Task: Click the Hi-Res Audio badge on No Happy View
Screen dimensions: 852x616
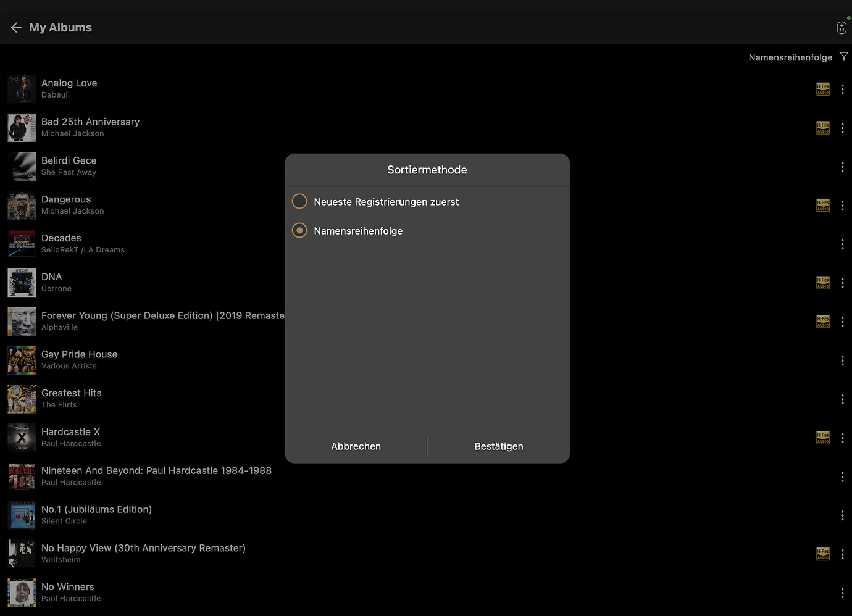Action: pos(823,554)
